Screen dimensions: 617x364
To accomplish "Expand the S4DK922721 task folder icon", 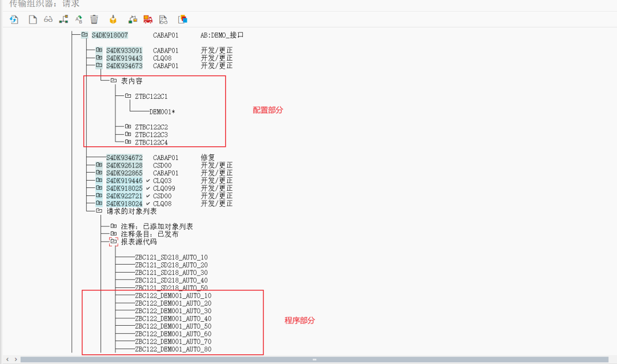I will (99, 195).
